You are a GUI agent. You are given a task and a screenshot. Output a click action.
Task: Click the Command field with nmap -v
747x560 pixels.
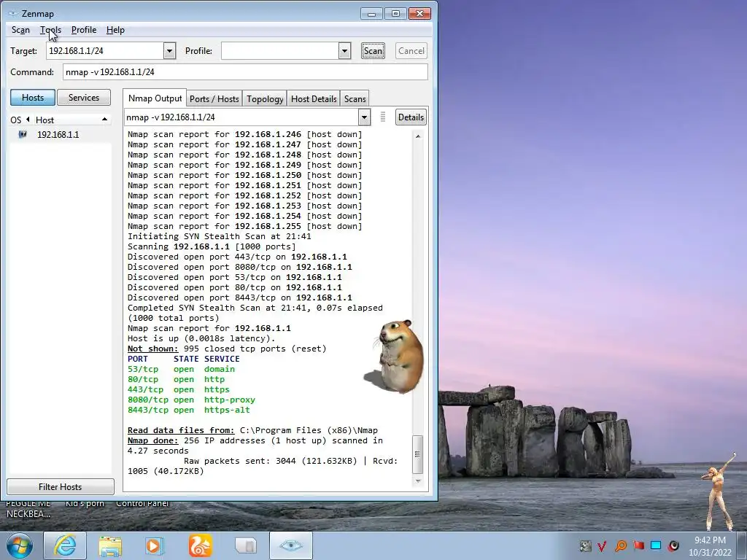(x=245, y=72)
